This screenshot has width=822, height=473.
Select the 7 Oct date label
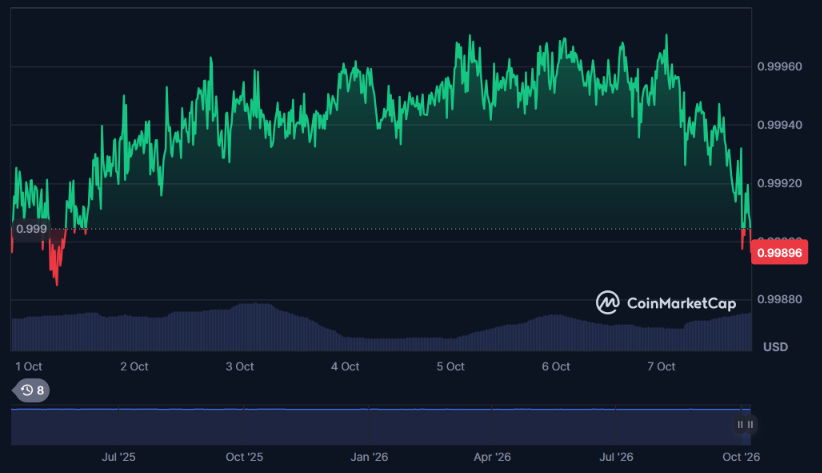pos(661,367)
